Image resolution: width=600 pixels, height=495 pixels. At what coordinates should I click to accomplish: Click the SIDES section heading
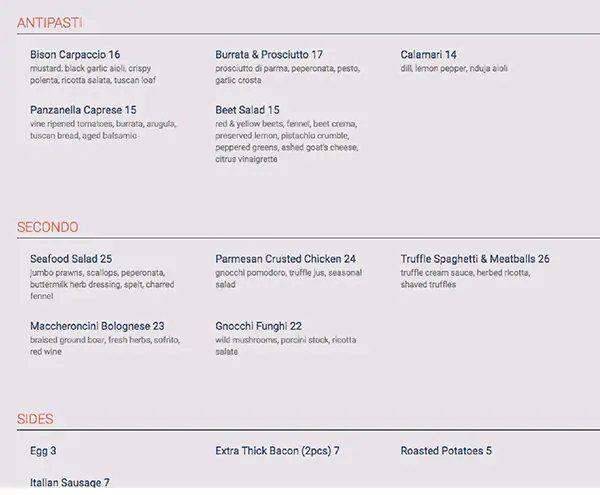click(35, 419)
